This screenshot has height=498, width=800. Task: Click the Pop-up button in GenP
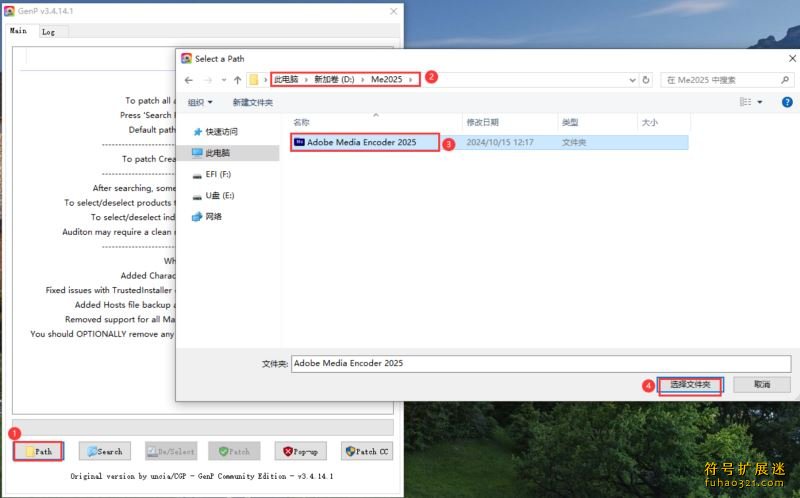(301, 451)
